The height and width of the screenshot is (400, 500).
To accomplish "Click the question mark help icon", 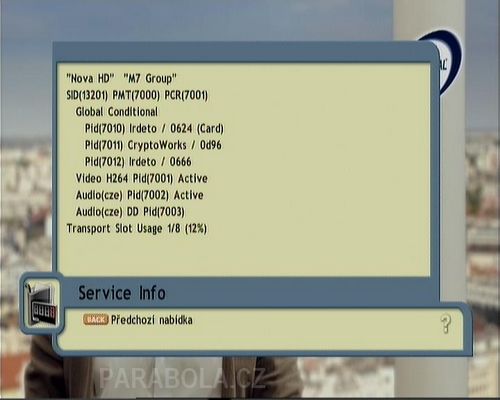I will point(446,324).
